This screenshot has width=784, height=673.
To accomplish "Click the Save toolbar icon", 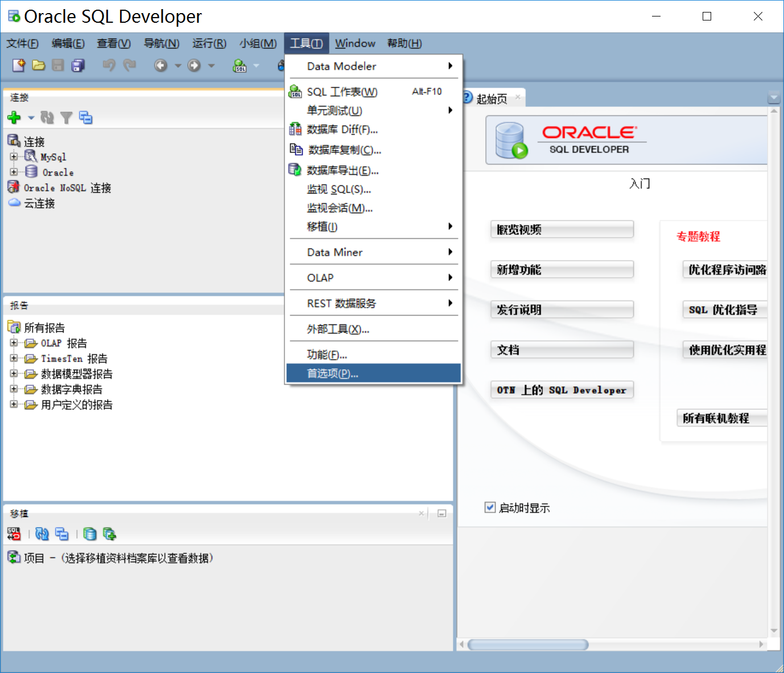I will 58,65.
